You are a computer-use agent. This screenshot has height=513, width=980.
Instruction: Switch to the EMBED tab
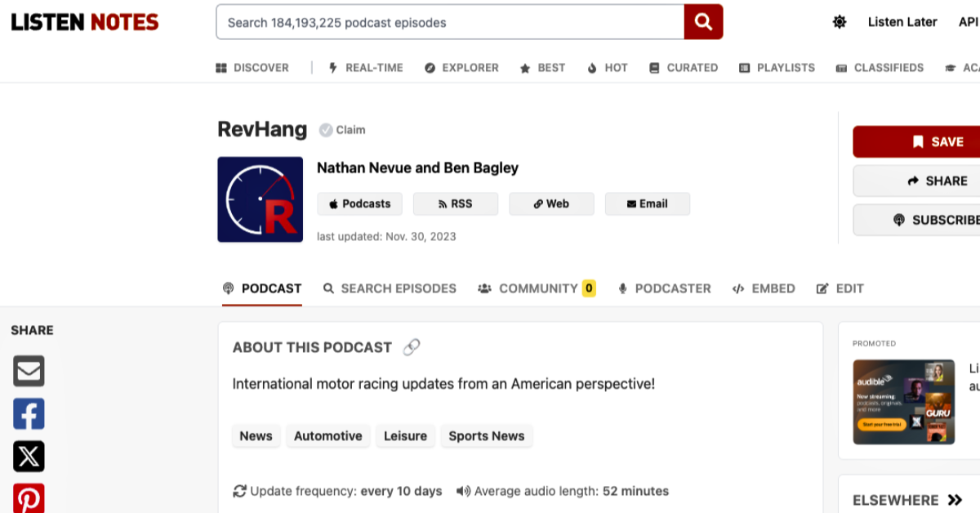pos(764,288)
